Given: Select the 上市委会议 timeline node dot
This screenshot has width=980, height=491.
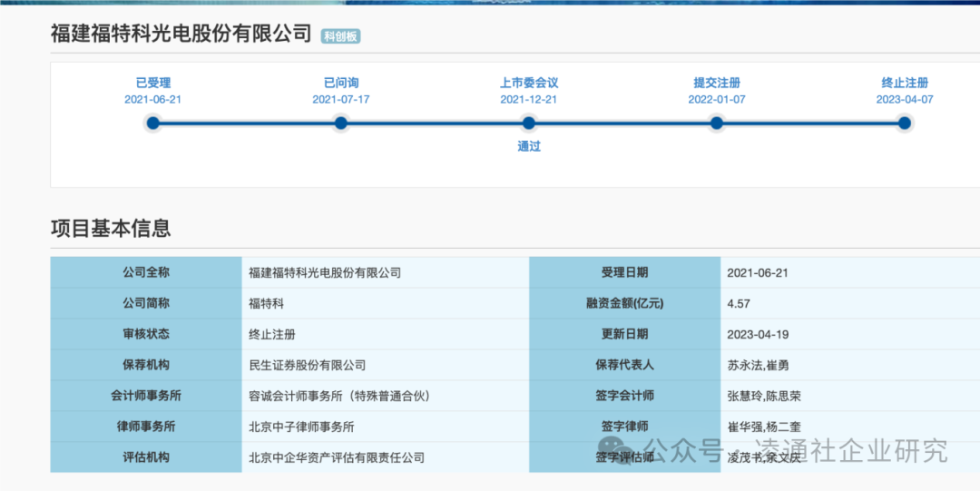Looking at the screenshot, I should pos(529,123).
